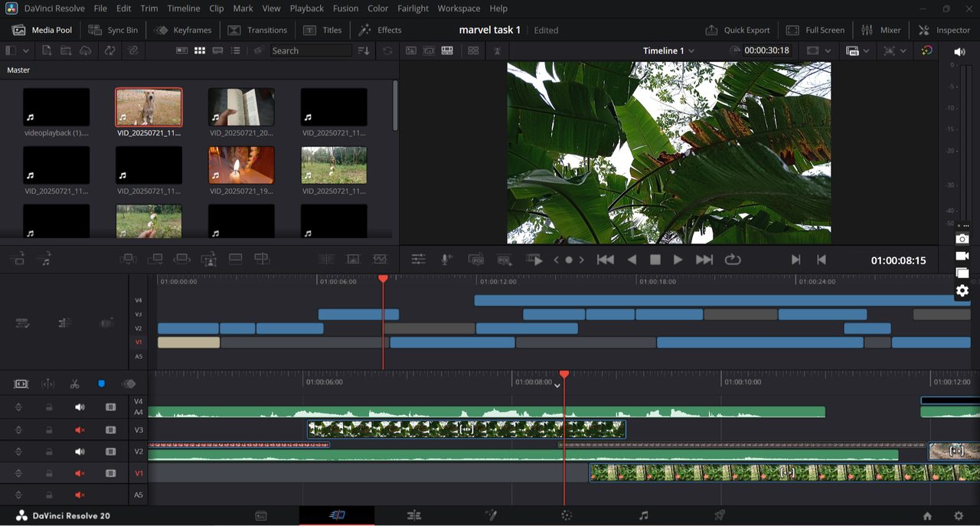The image size is (980, 526).
Task: Open the Media Pool panel tab
Action: [x=42, y=30]
